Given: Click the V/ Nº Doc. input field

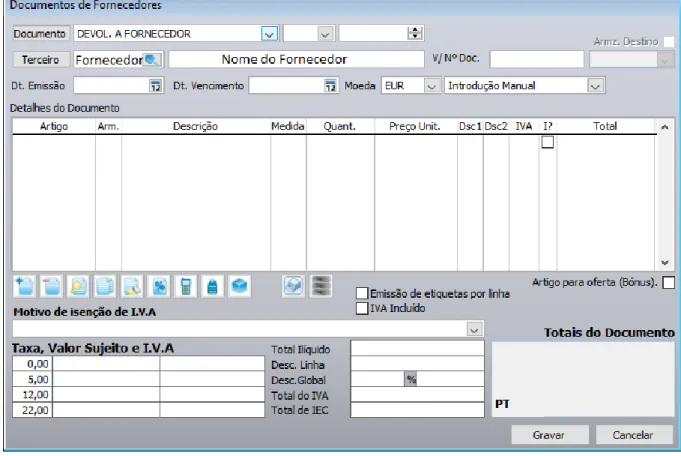Looking at the screenshot, I should (537, 59).
